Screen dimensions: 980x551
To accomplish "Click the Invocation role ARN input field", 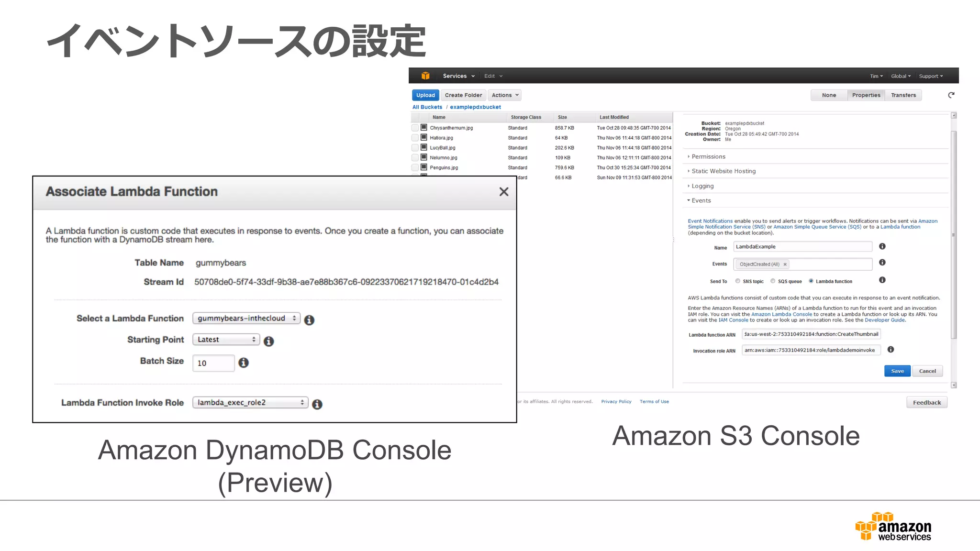I will 811,350.
